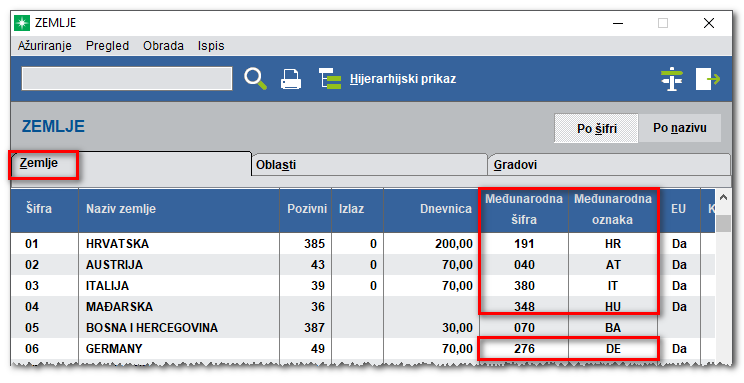Select the MAĐARSKA row name
Image resolution: width=744 pixels, height=383 pixels.
119,307
